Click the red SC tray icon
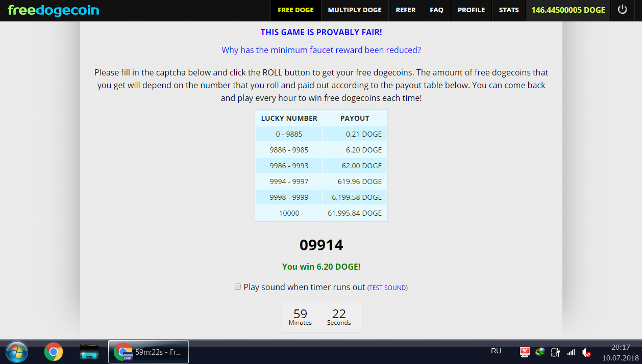The height and width of the screenshot is (364, 642). (525, 352)
